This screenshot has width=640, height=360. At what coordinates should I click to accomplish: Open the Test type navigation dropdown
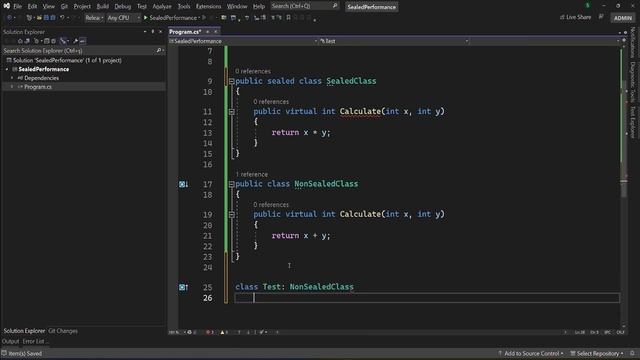point(394,41)
